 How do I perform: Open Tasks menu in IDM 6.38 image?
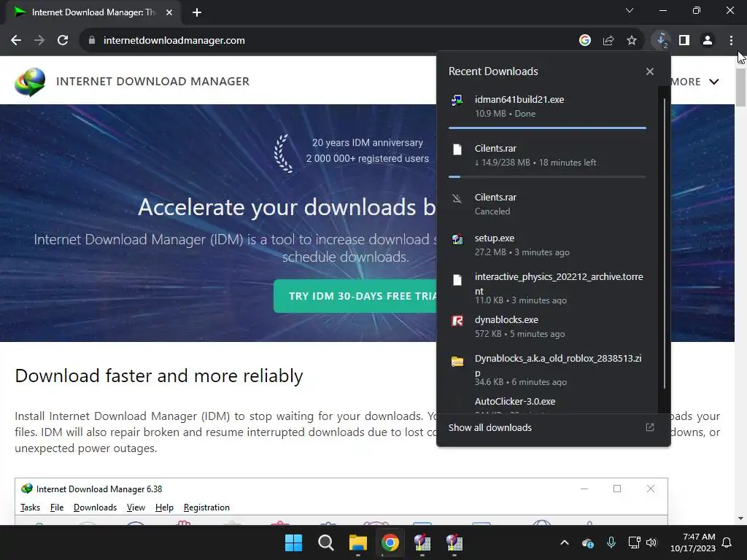[30, 507]
